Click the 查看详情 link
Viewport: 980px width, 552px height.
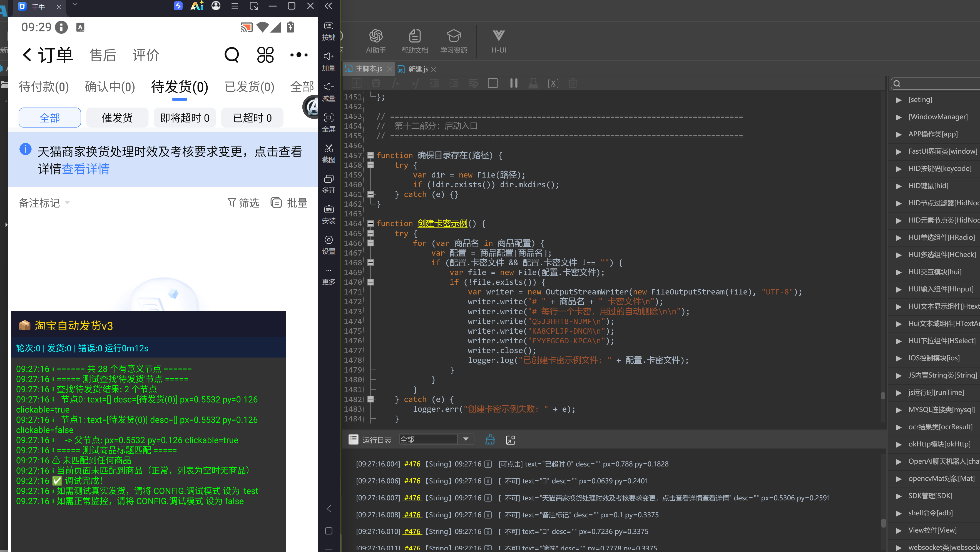[x=86, y=169]
